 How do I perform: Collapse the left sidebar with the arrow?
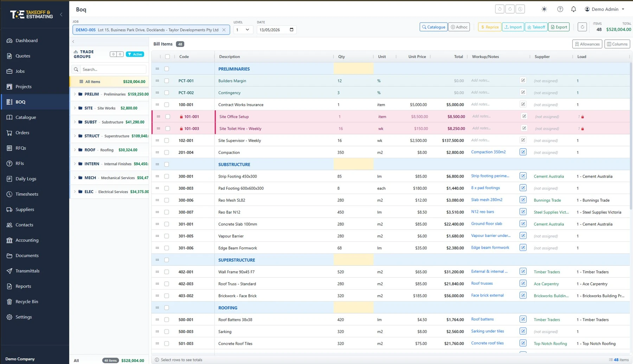61,14
